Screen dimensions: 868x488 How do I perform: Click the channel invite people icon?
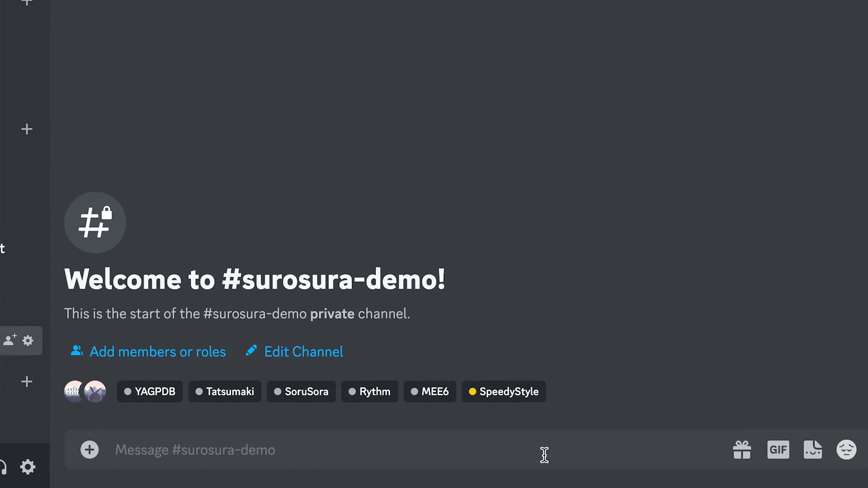point(10,340)
